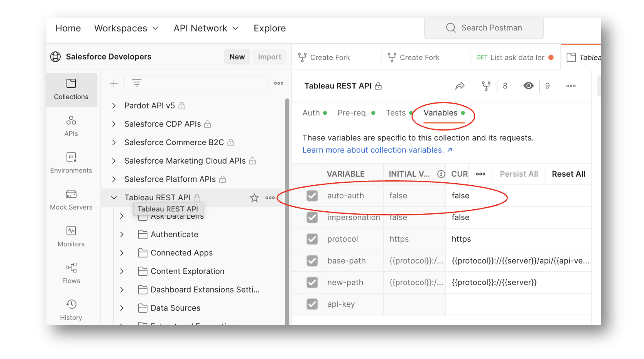This screenshot has width=644, height=359.
Task: Click the info icon next to Initial Value
Action: 441,174
